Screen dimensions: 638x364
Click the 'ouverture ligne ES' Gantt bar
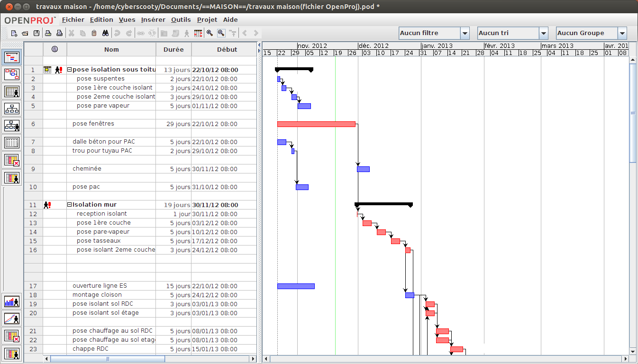click(x=296, y=286)
